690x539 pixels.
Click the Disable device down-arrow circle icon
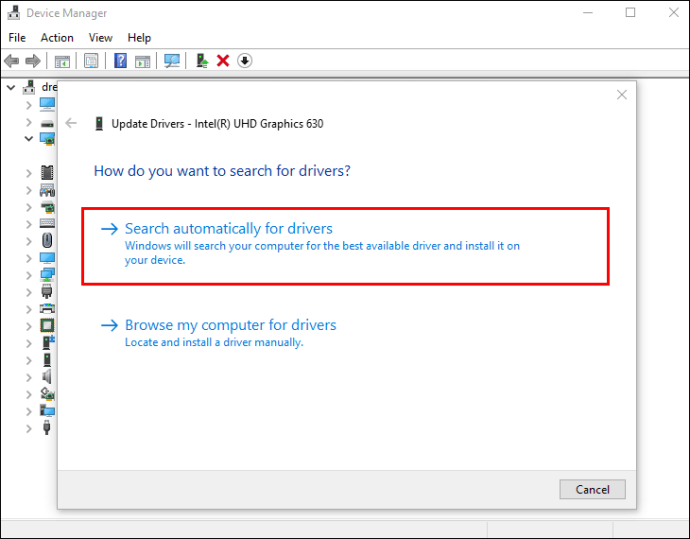pyautogui.click(x=245, y=61)
